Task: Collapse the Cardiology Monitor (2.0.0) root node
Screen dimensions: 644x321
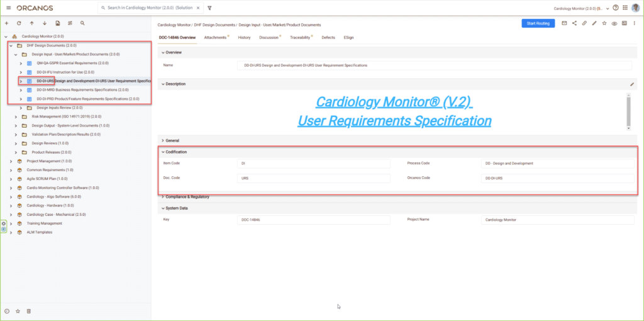Action: 6,37
